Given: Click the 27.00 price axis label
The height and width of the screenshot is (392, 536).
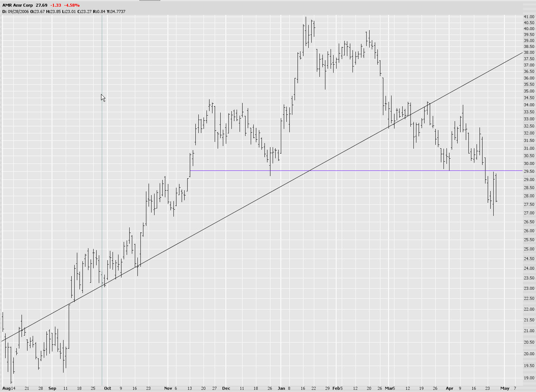Looking at the screenshot, I should [x=529, y=213].
